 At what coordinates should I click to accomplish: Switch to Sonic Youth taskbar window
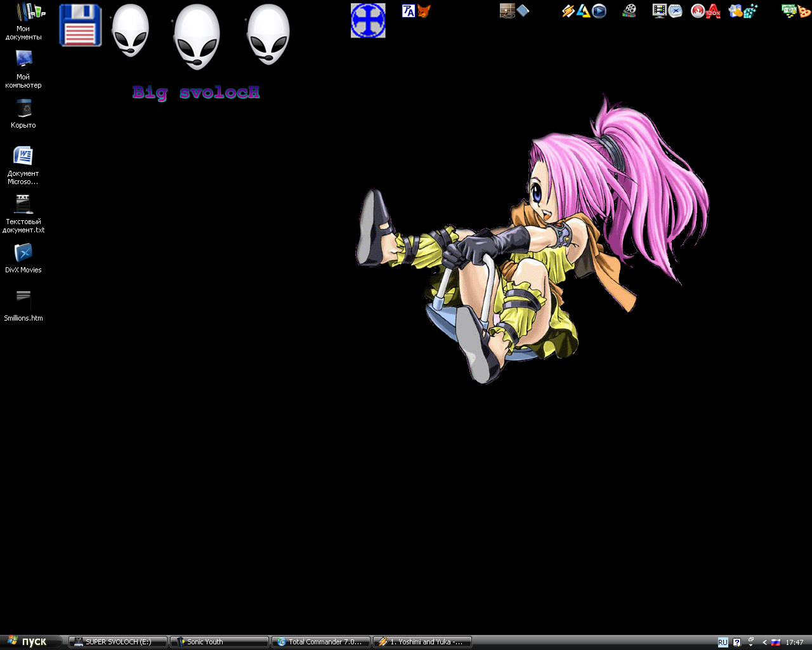coord(219,642)
